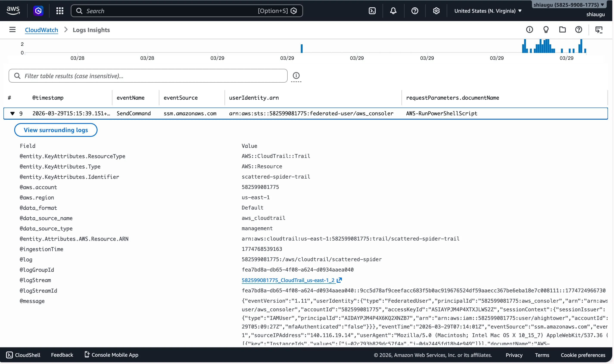This screenshot has width=614, height=364.
Task: Open the info panel icon in Logs Insights toolbar
Action: [x=529, y=30]
